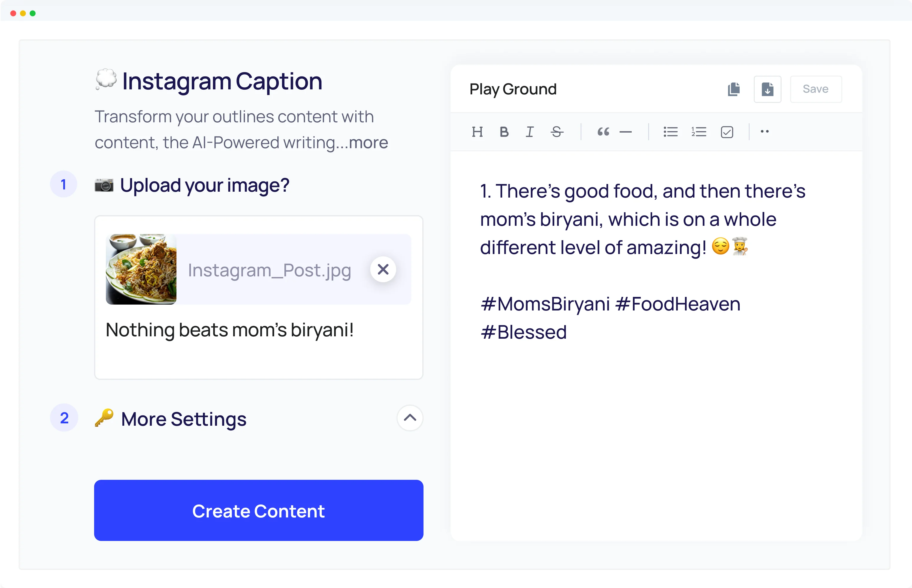Insert a horizontal rule

coord(626,132)
